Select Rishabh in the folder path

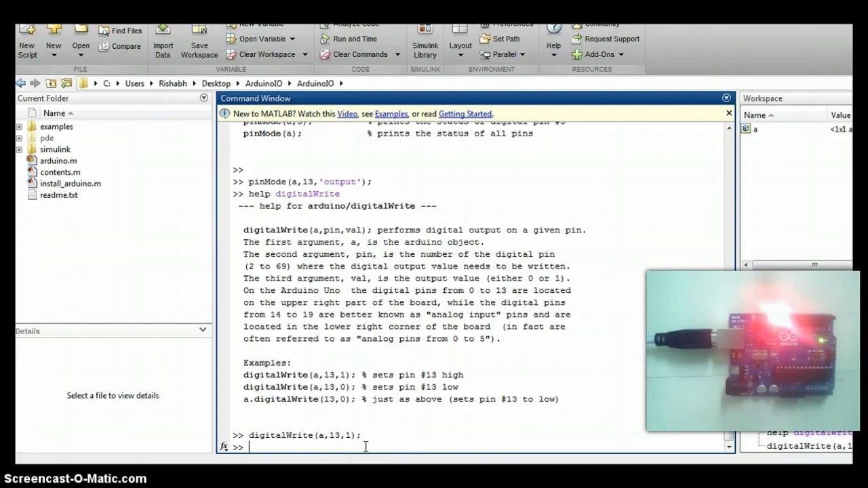click(x=174, y=83)
